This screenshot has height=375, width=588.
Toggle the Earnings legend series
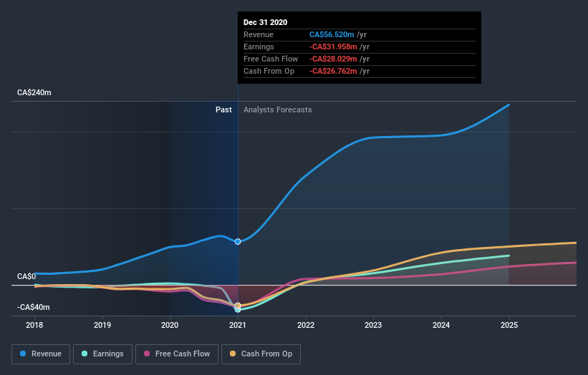102,354
